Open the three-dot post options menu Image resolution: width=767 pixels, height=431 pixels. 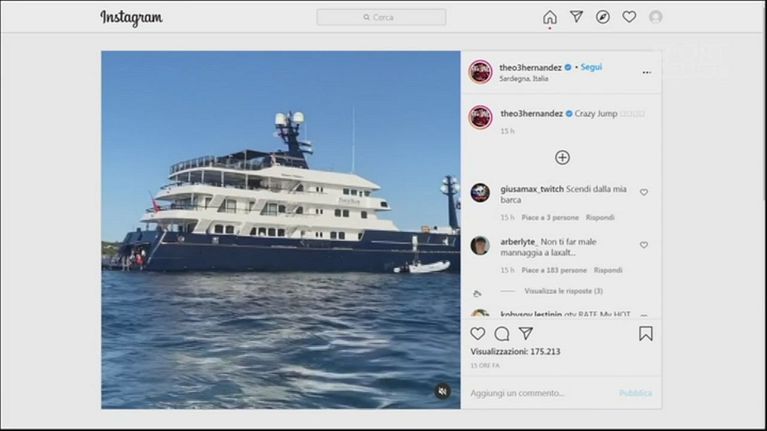[647, 72]
